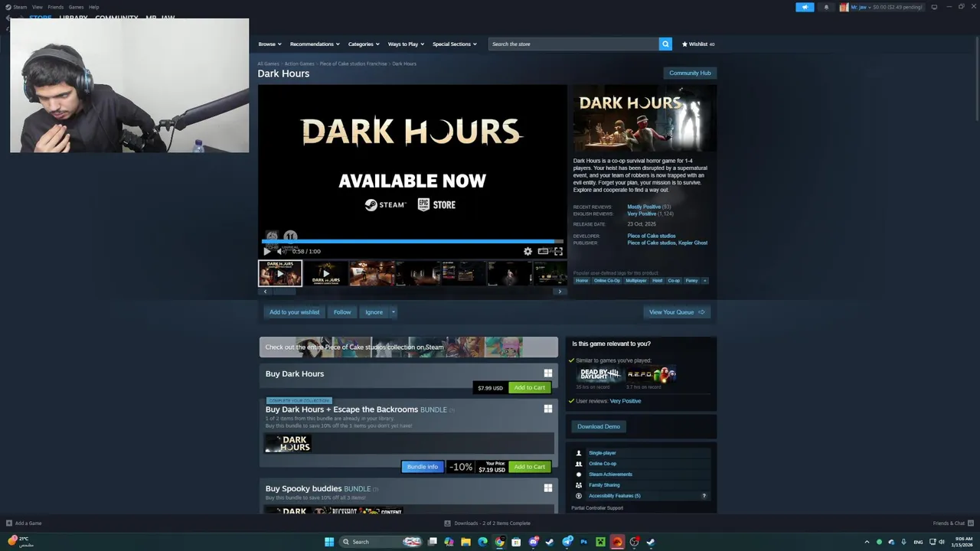Switch to the COMMUNITY tab
980x551 pixels.
pos(116,18)
